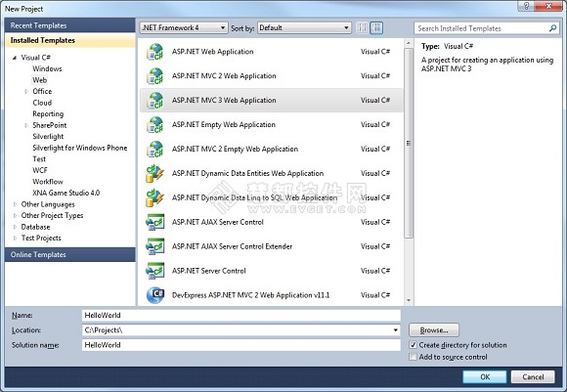Toggle Create directory for solution checkbox

point(413,345)
